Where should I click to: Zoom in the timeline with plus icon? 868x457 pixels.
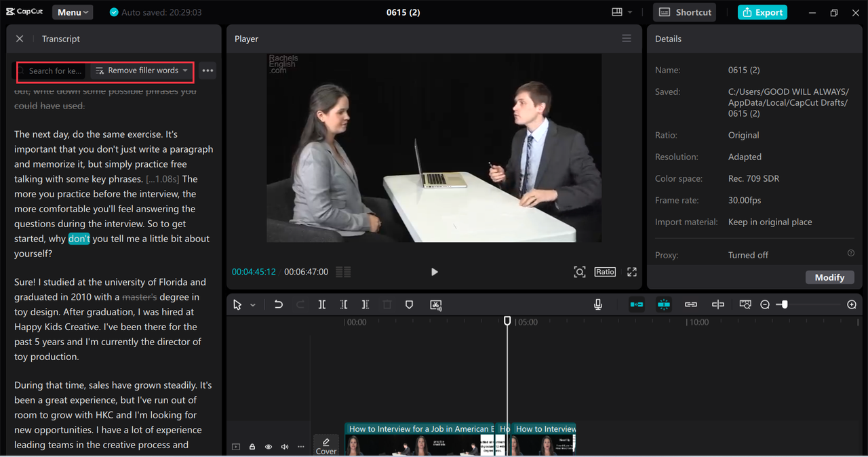852,305
